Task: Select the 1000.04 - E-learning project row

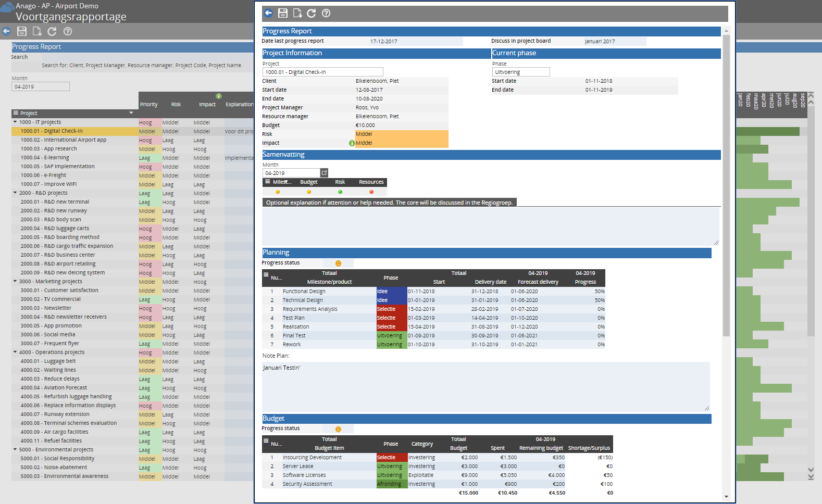Action: [x=45, y=158]
